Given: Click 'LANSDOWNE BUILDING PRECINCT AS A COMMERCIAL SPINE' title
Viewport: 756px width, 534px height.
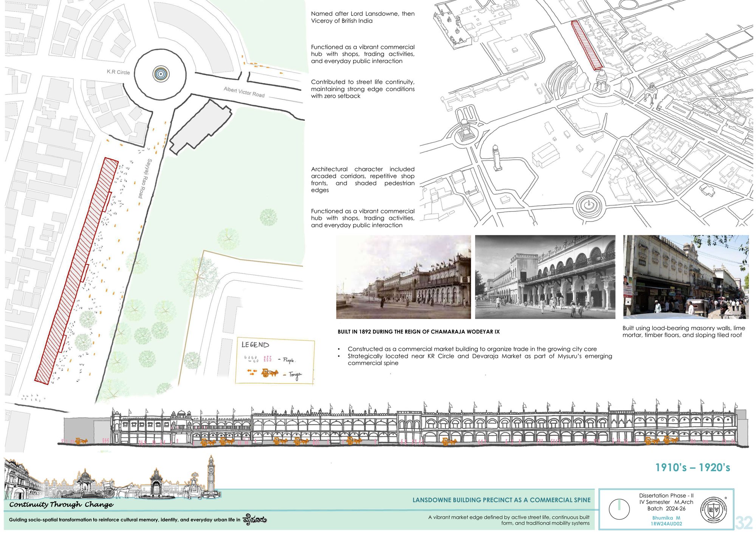Looking at the screenshot, I should coord(501,500).
